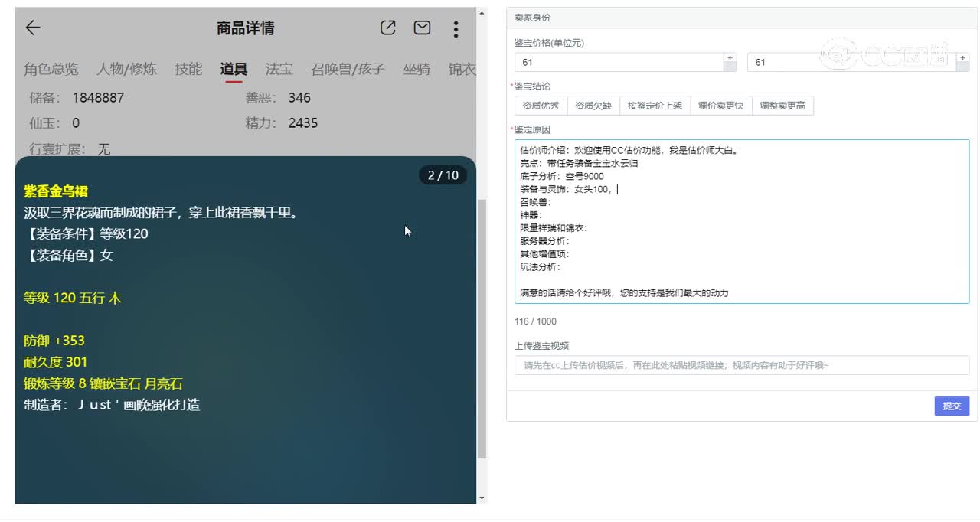Click the video link input under 上传鉴宝视频

tap(743, 365)
